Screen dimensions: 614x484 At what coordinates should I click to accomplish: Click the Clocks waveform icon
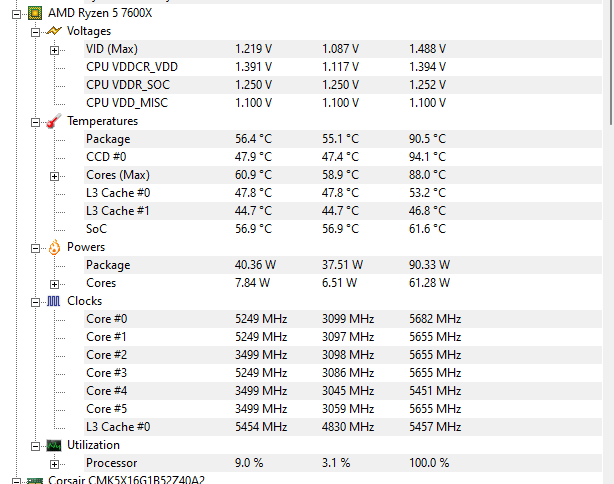(x=54, y=301)
